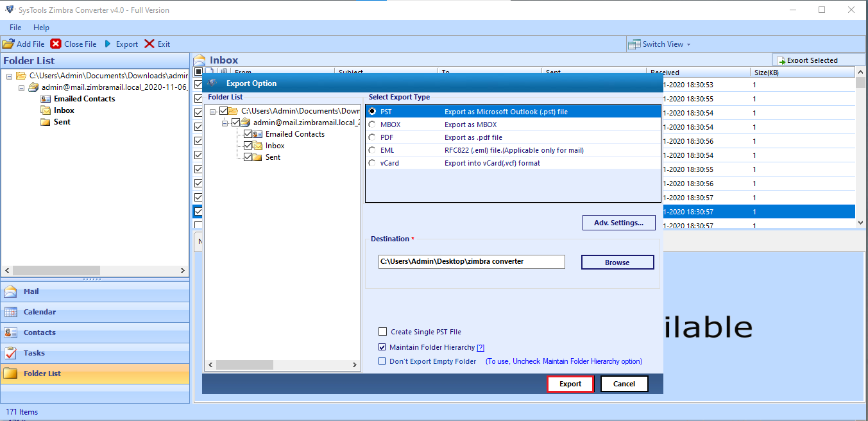The width and height of the screenshot is (868, 421).
Task: Choose the EML export type radio button
Action: [372, 150]
